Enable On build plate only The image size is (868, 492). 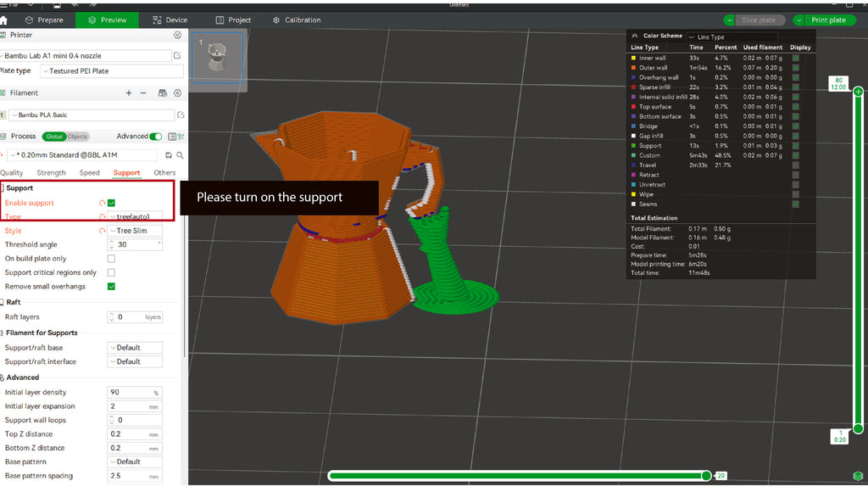tap(111, 259)
